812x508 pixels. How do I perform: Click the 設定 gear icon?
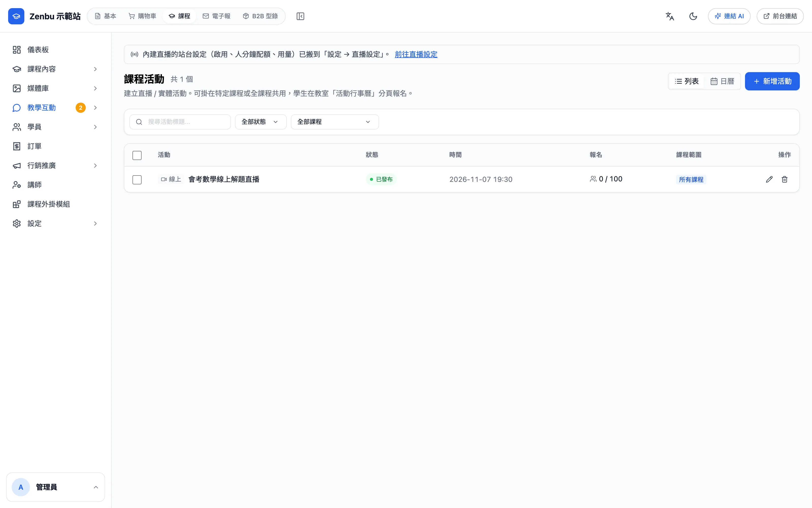tap(17, 224)
